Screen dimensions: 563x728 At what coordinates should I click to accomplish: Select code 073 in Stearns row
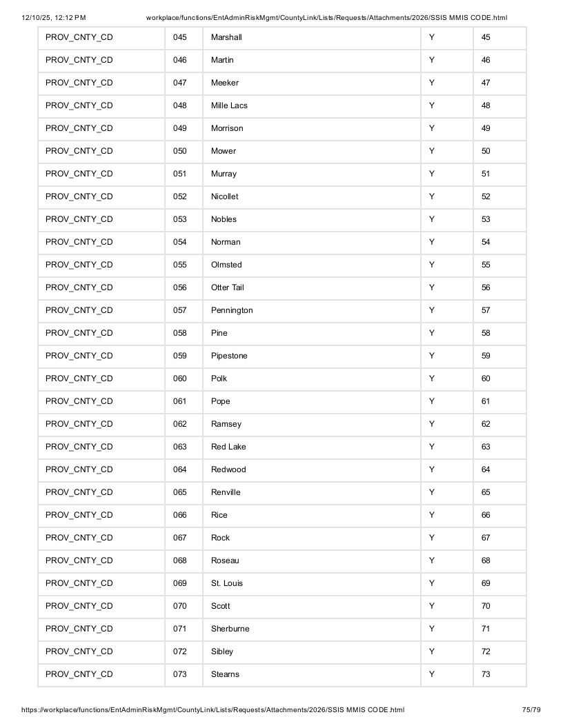[x=184, y=675]
